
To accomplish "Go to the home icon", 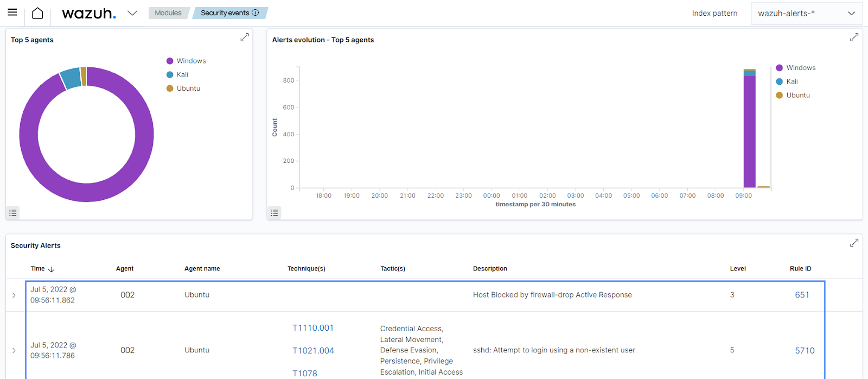I will coord(37,13).
